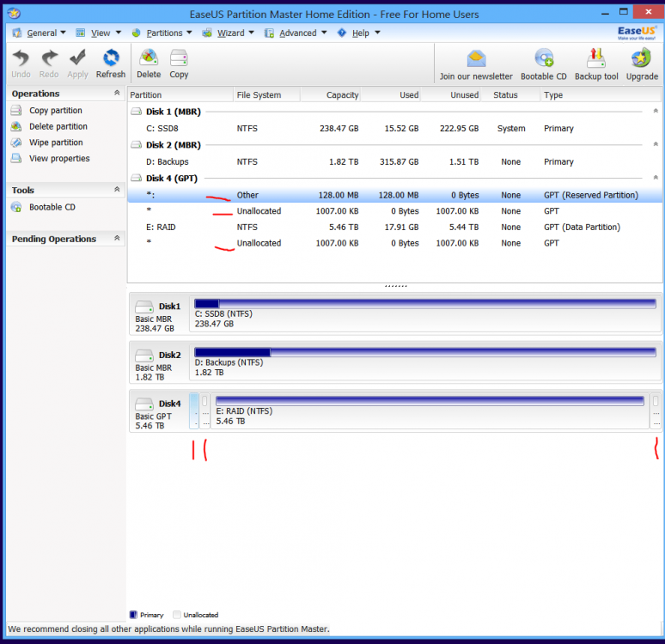Click the dotted pane splitter handle

396,286
